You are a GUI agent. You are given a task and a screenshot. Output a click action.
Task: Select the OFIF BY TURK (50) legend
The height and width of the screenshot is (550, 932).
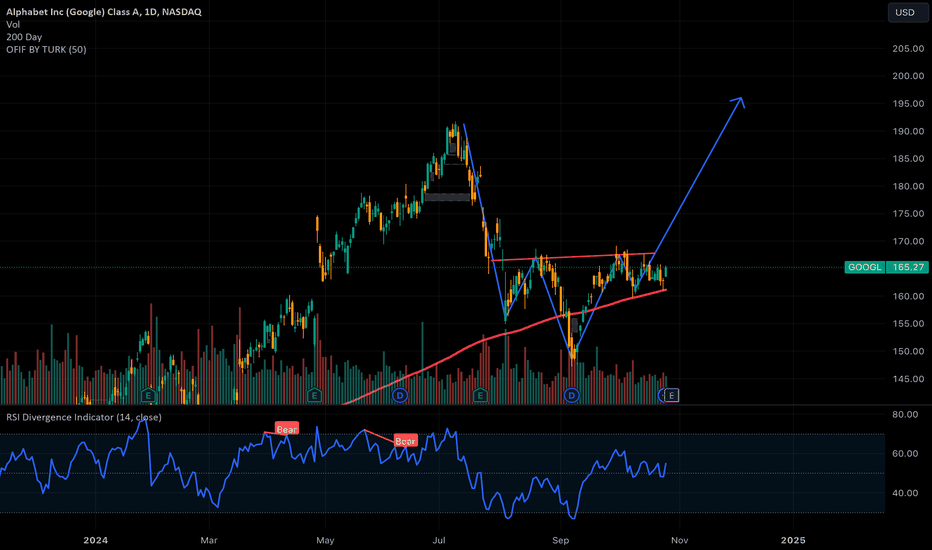[46, 49]
